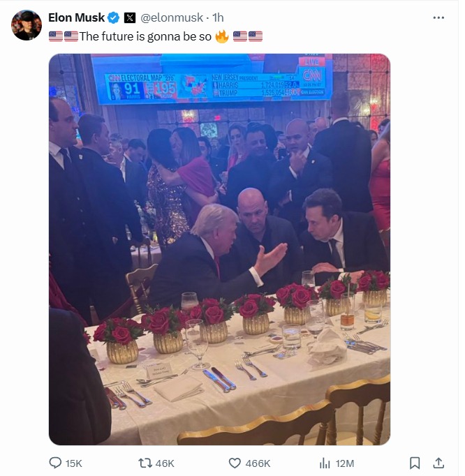Like the post with the heart icon
This screenshot has height=476, width=465.
click(235, 463)
